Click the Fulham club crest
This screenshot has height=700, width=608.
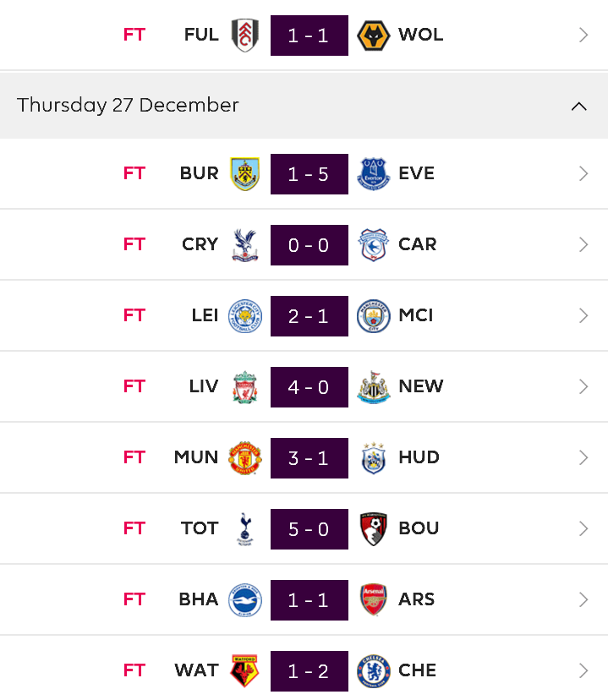pyautogui.click(x=245, y=36)
